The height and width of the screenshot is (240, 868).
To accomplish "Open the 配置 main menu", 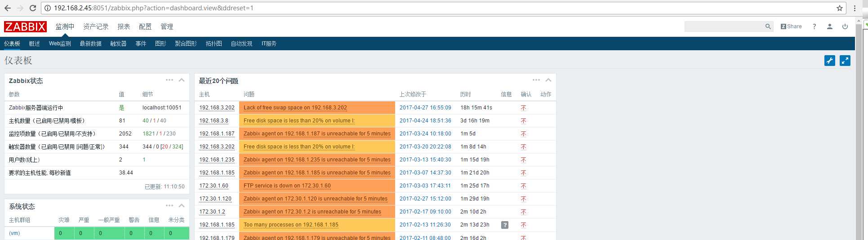I will click(x=145, y=26).
